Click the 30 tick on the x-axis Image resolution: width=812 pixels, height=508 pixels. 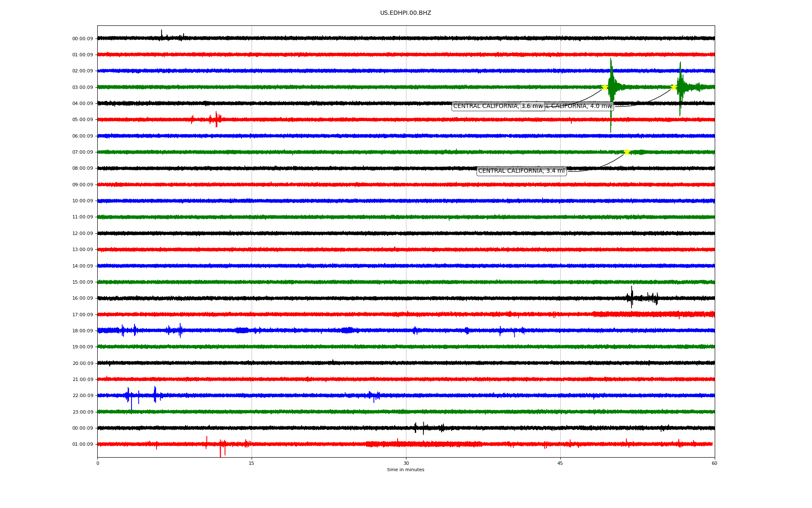pos(406,463)
